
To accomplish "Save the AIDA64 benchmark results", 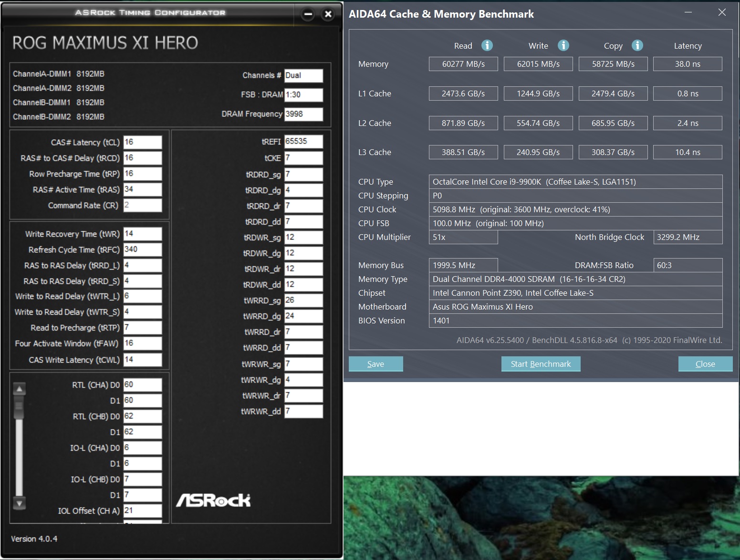I will [375, 364].
